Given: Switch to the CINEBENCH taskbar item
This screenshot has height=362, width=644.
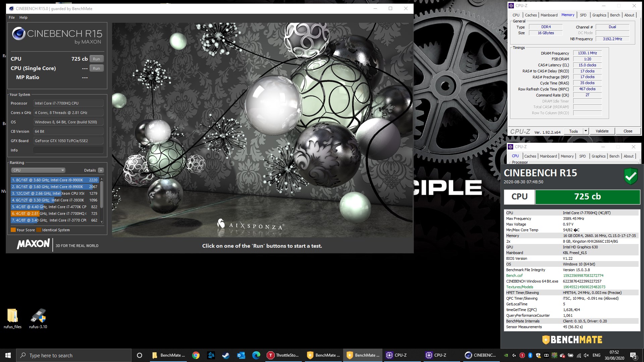Looking at the screenshot, I should pyautogui.click(x=481, y=355).
